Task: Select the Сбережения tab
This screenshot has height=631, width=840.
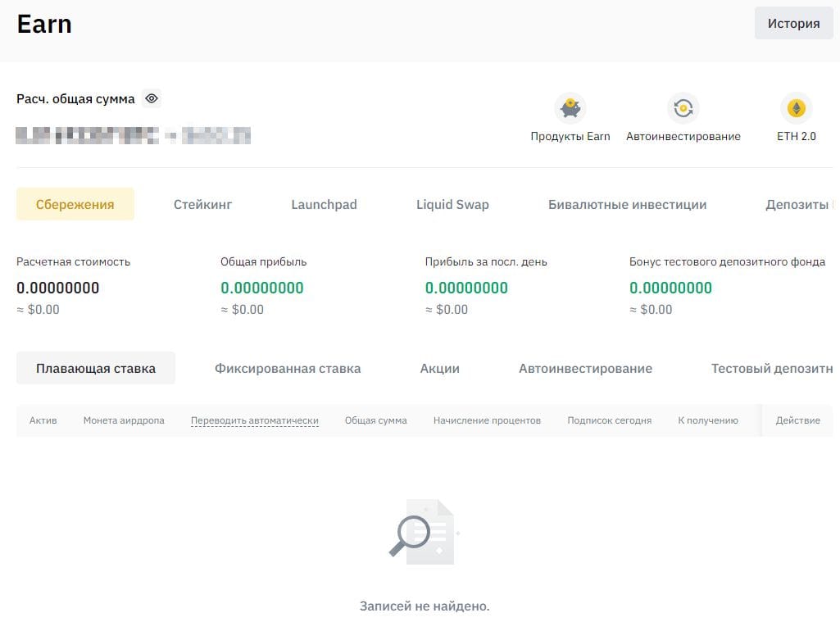Action: point(75,204)
